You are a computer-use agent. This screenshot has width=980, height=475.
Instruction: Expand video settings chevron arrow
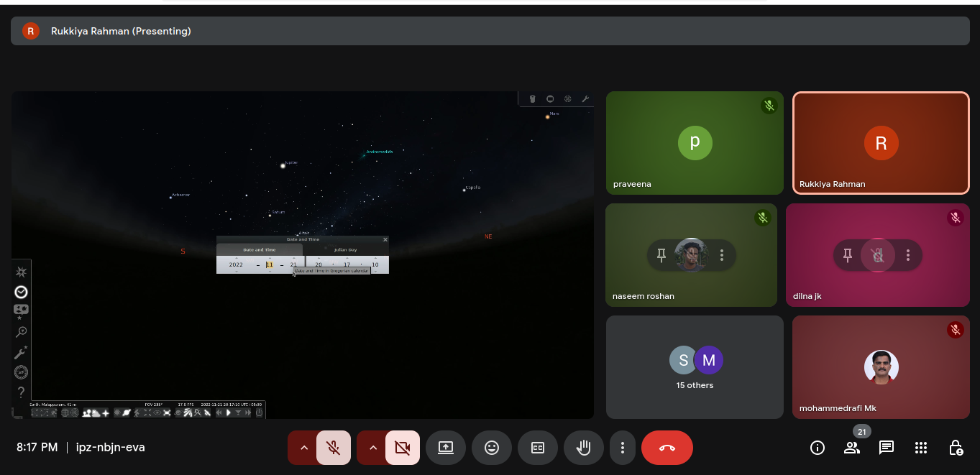[x=372, y=448]
